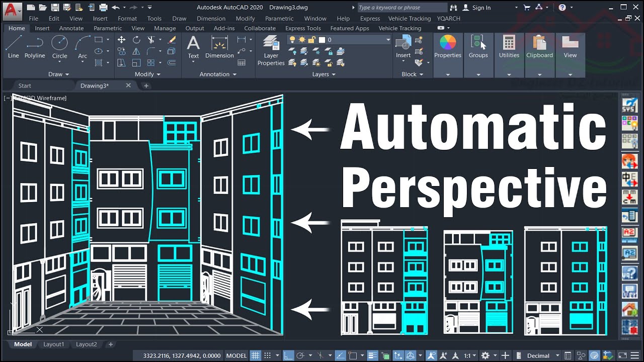Expand the Modify panel dropdown
Viewport: 644px width, 362px height.
pos(147,74)
